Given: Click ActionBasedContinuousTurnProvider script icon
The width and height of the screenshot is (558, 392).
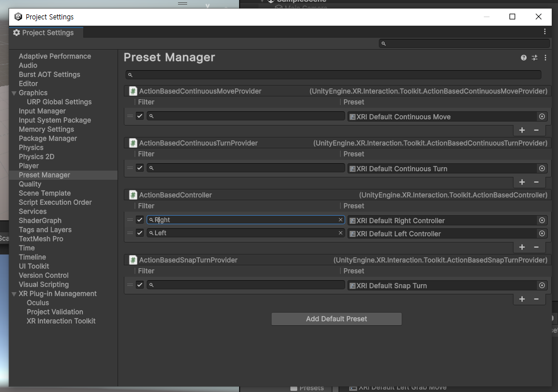Looking at the screenshot, I should [x=133, y=143].
